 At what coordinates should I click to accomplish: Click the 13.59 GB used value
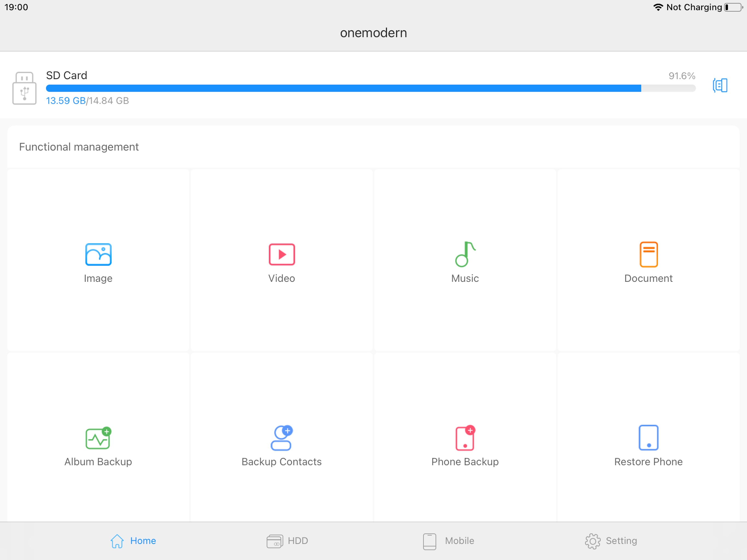[x=66, y=101]
